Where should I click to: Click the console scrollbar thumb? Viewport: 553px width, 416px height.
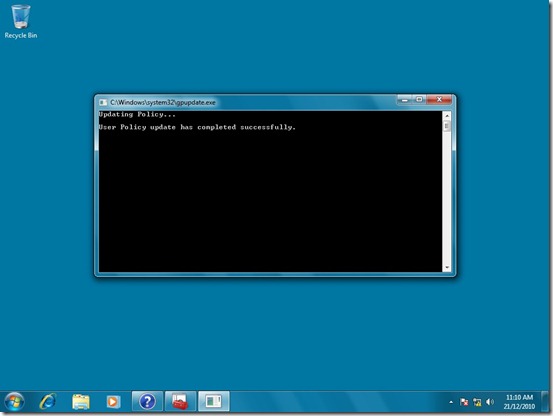[x=447, y=126]
